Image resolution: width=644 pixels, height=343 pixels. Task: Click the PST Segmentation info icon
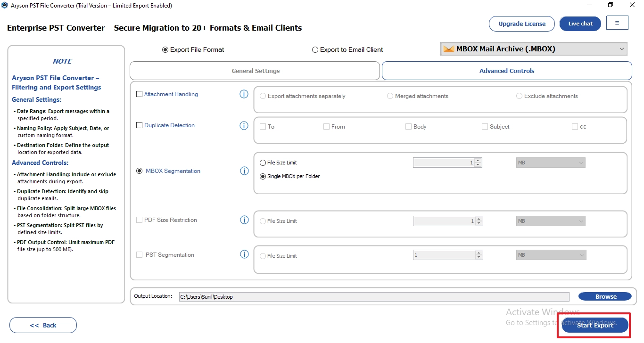point(244,254)
